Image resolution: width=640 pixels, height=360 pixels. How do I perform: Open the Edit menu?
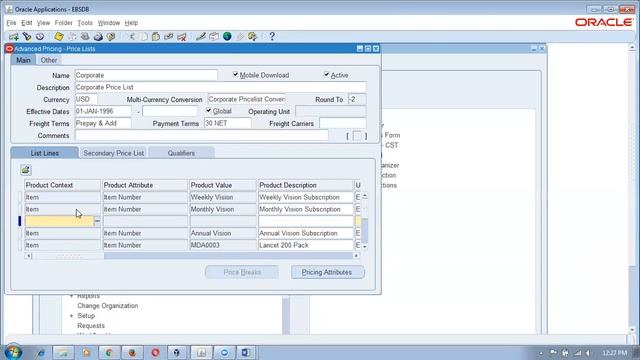coord(27,23)
